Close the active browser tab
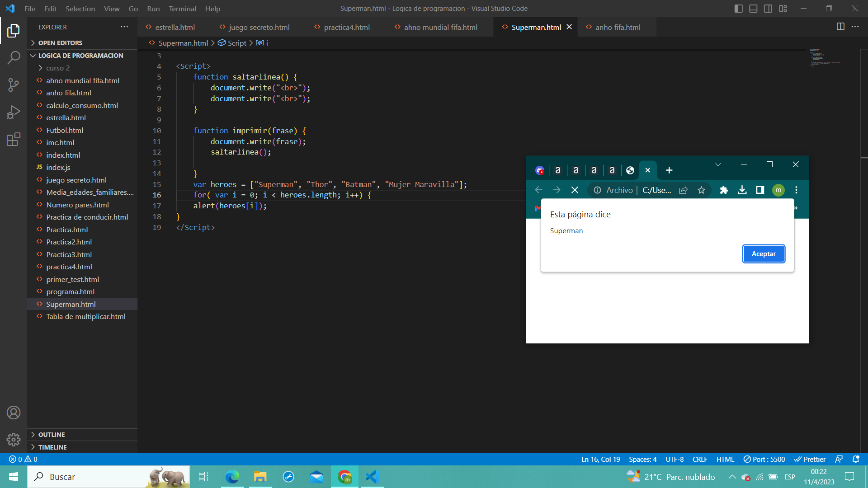The height and width of the screenshot is (488, 868). [647, 170]
